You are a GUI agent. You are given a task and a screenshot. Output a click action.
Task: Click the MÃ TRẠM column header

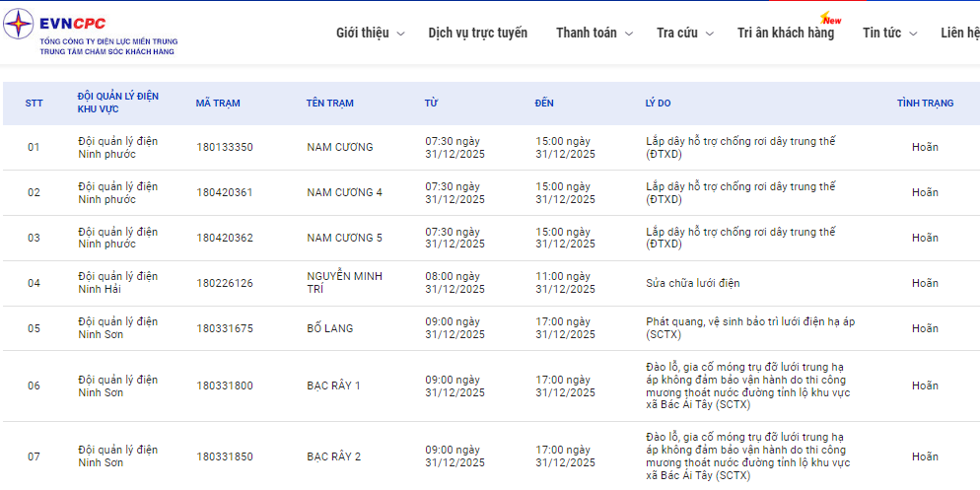[218, 103]
